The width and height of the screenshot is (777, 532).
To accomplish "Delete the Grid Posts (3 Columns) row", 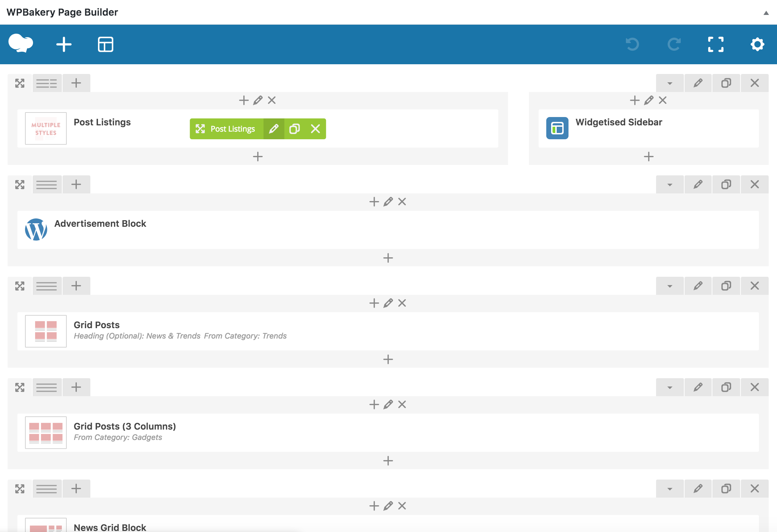I will pos(755,387).
